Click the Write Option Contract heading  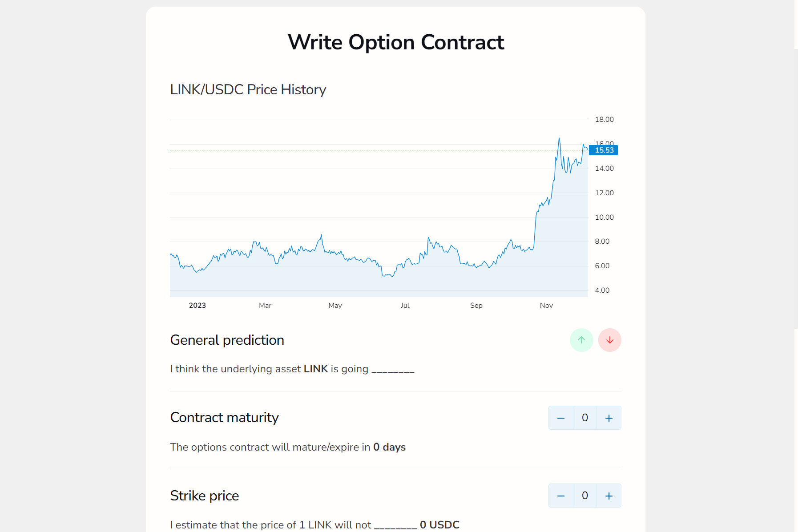(396, 43)
